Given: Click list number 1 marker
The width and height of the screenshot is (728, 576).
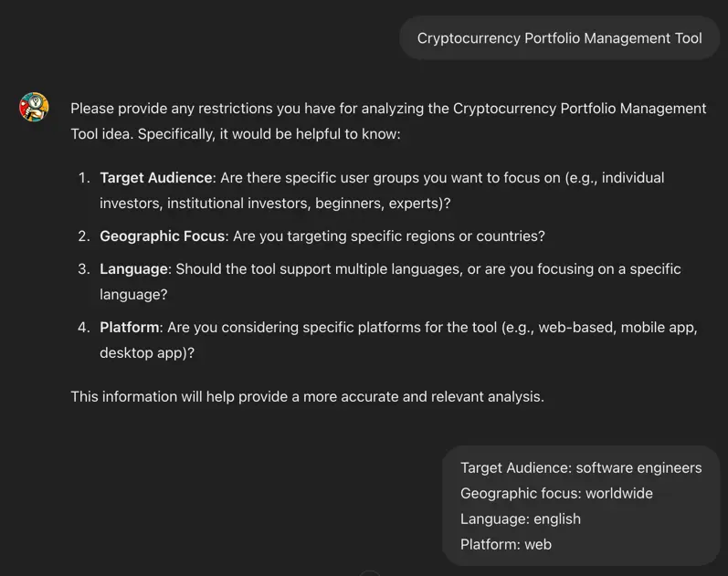Looking at the screenshot, I should click(84, 178).
